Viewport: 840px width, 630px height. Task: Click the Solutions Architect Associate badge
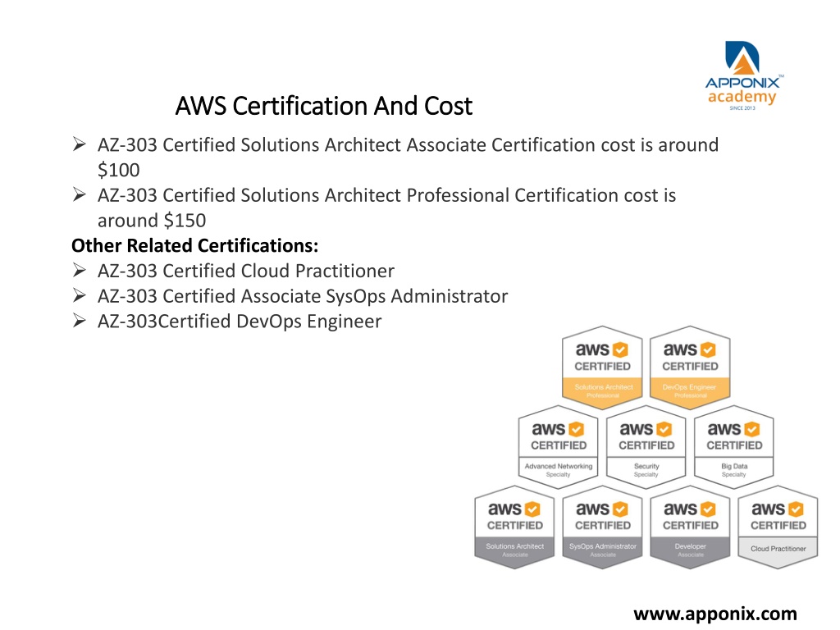tap(514, 527)
